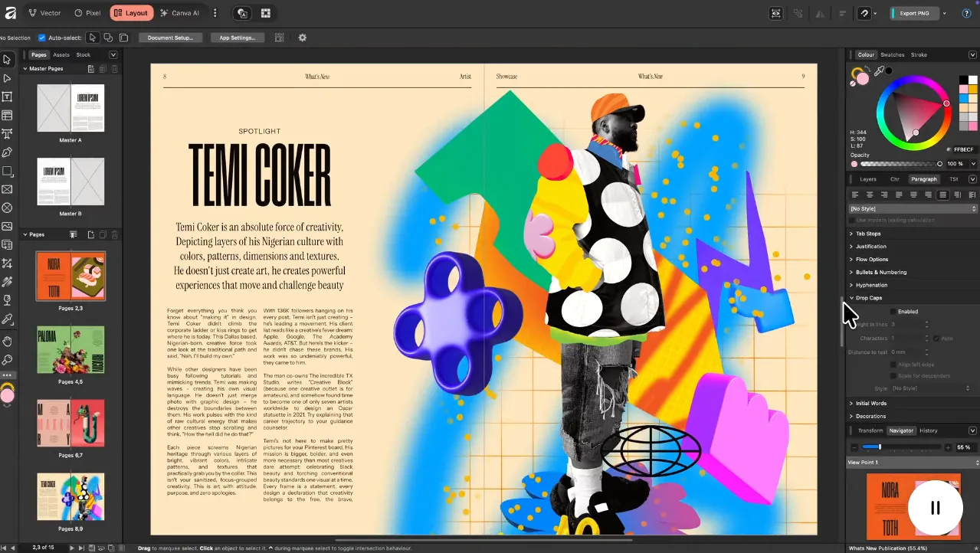980x553 pixels.
Task: Uncheck the Auto-select checkbox
Action: [42, 38]
